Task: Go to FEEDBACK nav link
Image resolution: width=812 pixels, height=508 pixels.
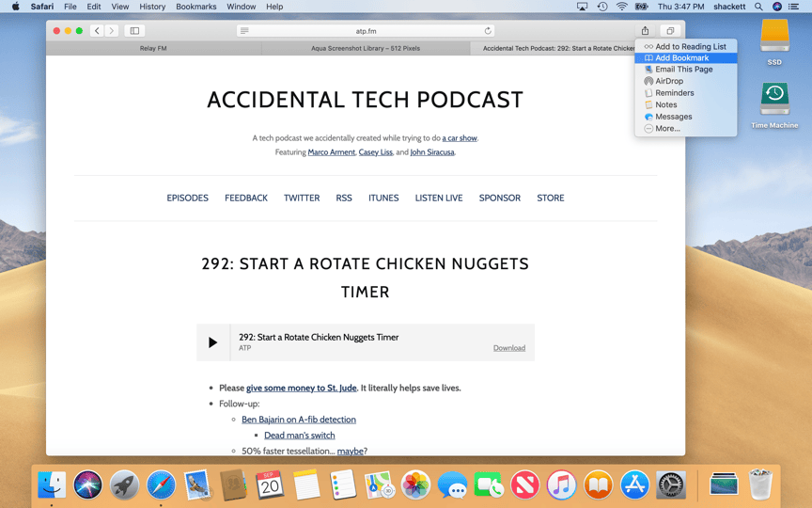Action: pyautogui.click(x=246, y=198)
